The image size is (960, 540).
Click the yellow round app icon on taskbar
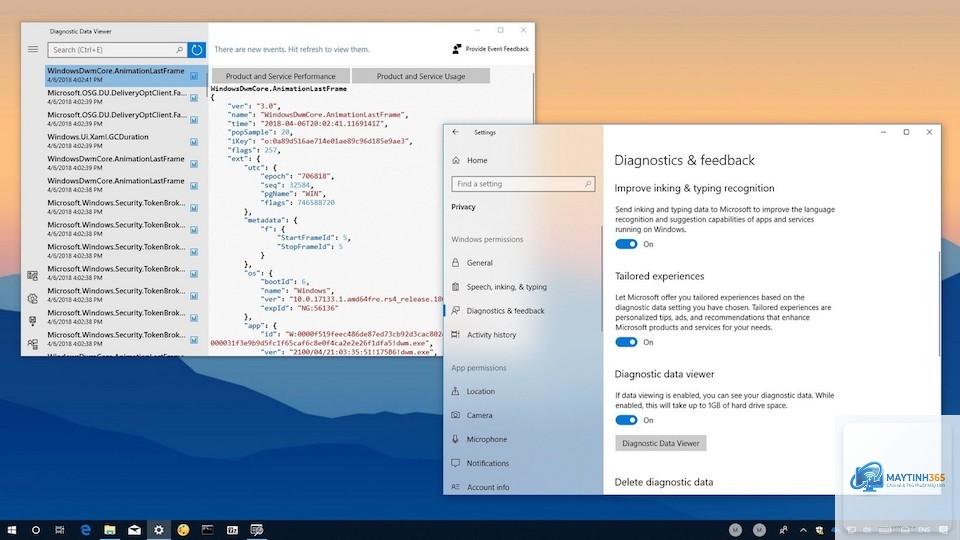(183, 530)
